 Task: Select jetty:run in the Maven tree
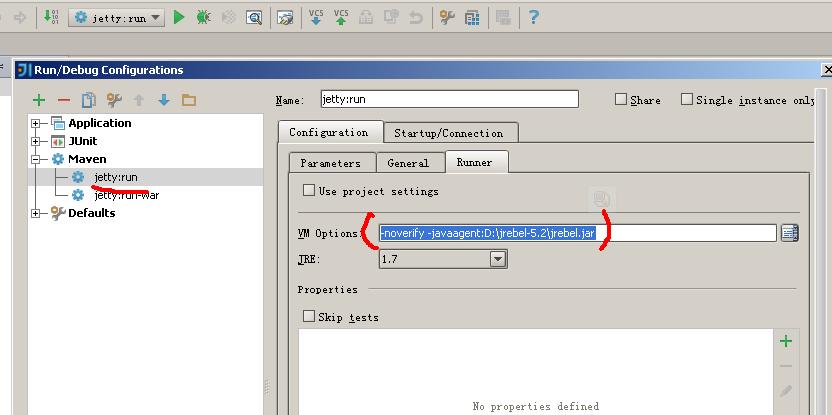116,177
